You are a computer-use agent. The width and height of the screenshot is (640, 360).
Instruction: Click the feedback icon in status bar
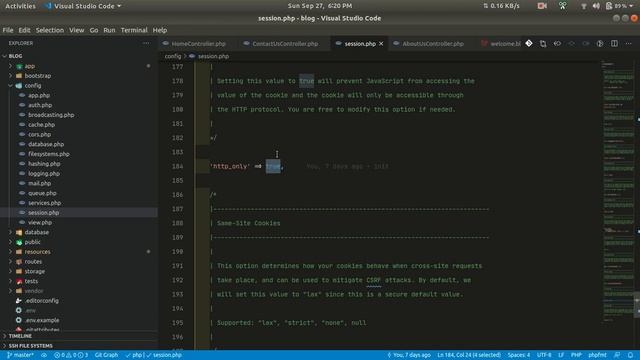[x=617, y=355]
